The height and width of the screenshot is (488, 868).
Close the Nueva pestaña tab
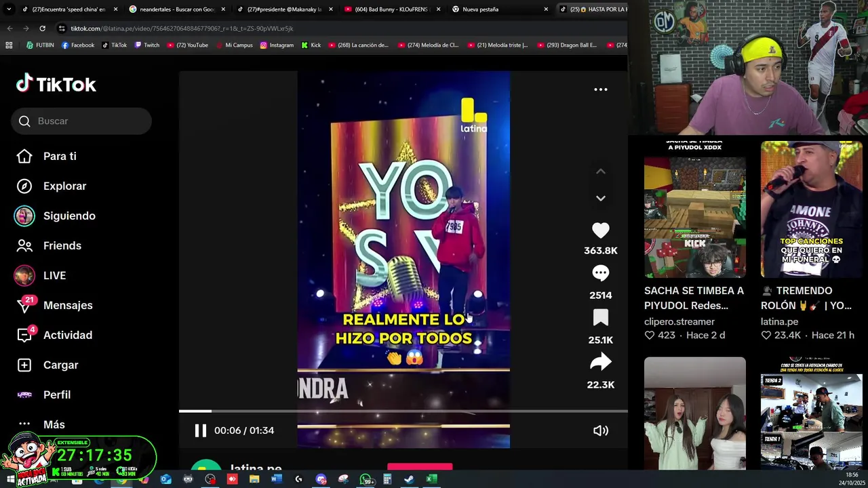pyautogui.click(x=546, y=9)
